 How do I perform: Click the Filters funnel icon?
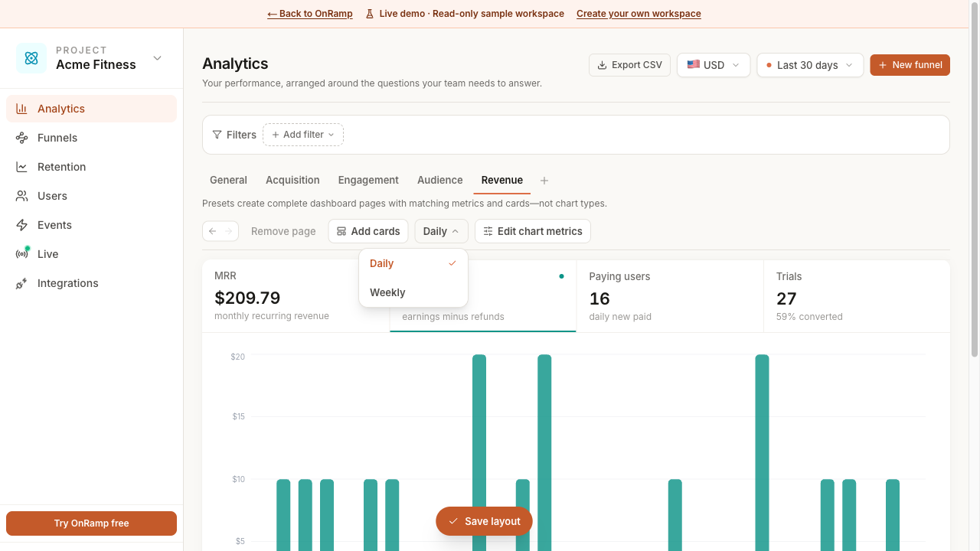coord(217,135)
